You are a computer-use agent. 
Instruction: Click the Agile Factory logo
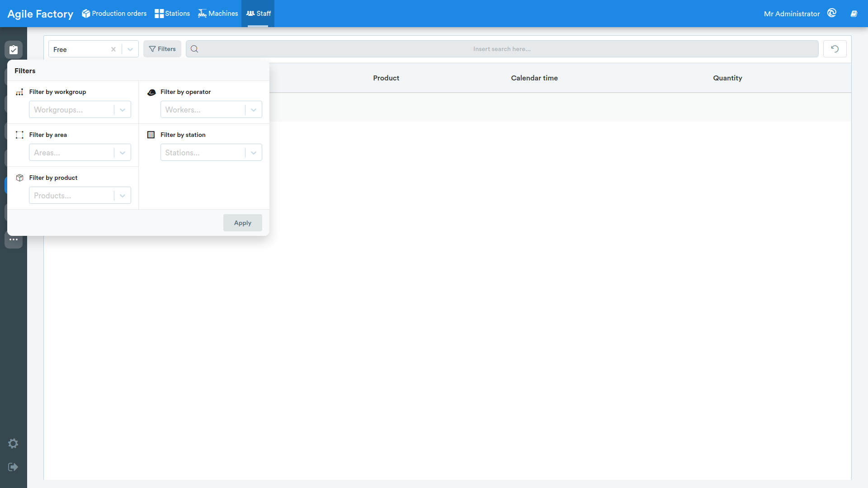pyautogui.click(x=40, y=14)
